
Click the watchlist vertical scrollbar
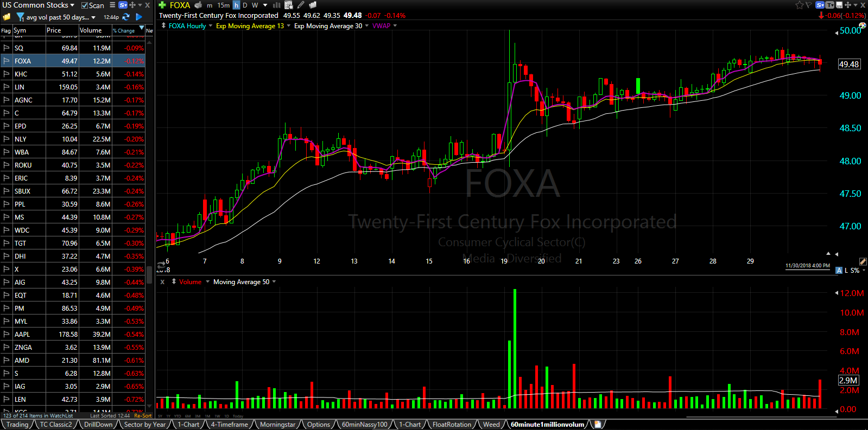[x=150, y=275]
